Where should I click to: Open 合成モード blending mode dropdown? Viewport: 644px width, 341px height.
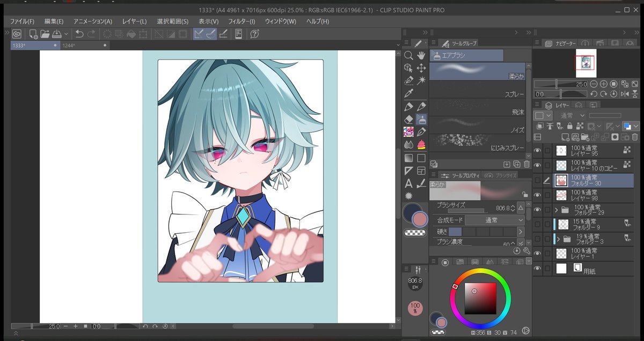point(494,220)
